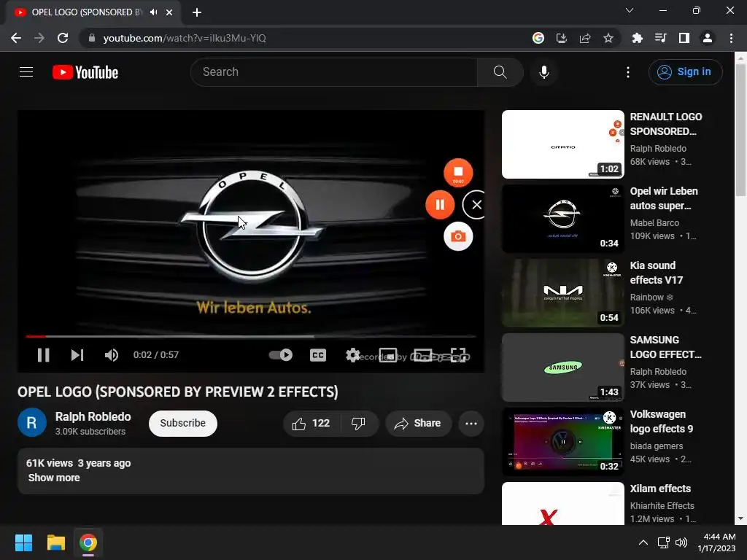Image resolution: width=747 pixels, height=560 pixels.
Task: Open RENAULT LOGO video thumbnail
Action: coord(562,144)
